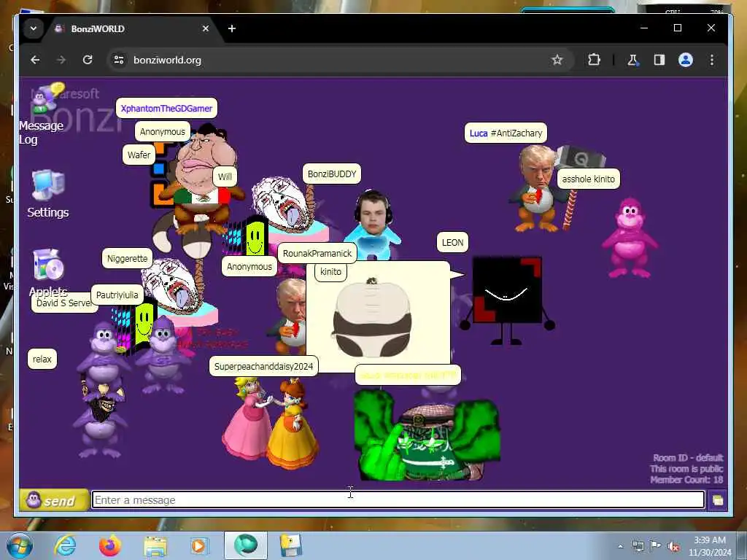
Task: Open Windows Media Player on taskbar
Action: 200,545
